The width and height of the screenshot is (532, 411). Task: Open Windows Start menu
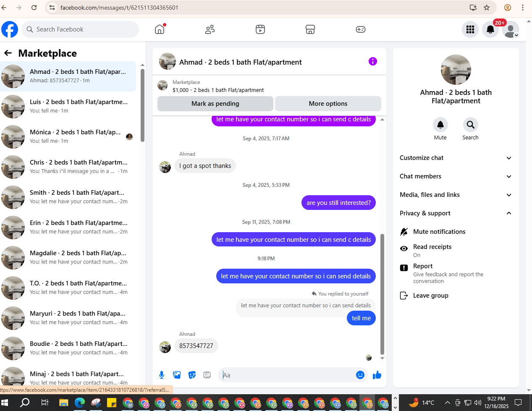[5, 403]
